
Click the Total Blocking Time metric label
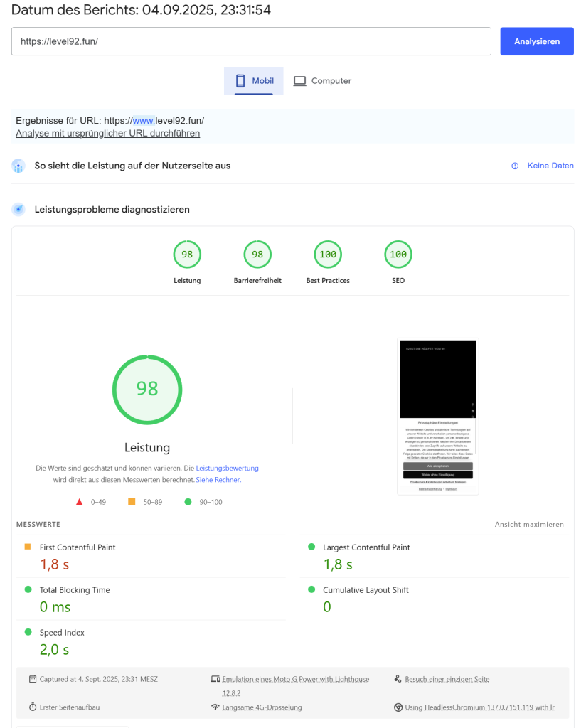click(x=75, y=590)
